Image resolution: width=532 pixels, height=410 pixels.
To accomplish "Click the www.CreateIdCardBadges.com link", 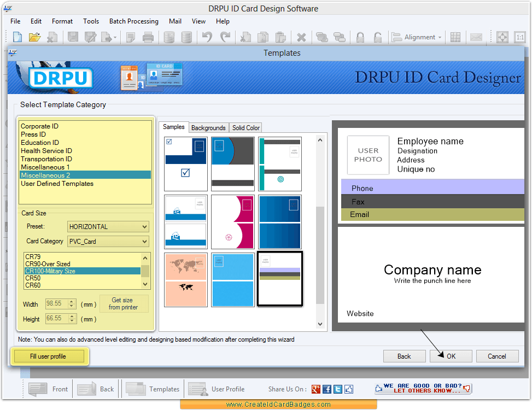I will pos(278,404).
